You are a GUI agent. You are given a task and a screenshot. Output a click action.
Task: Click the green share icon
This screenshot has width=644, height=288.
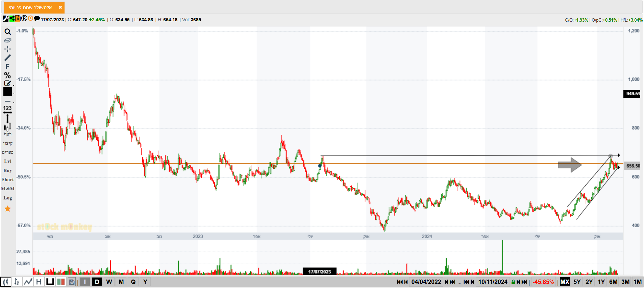click(x=12, y=19)
